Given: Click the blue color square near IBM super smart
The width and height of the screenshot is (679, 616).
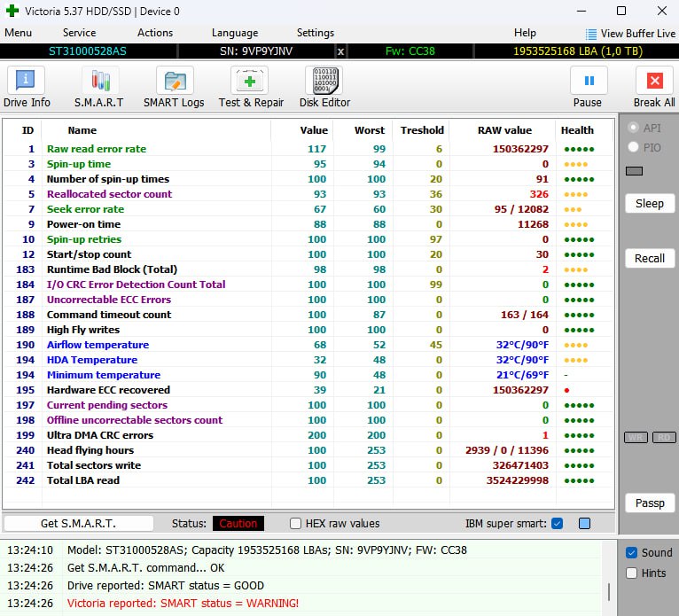Looking at the screenshot, I should [584, 523].
